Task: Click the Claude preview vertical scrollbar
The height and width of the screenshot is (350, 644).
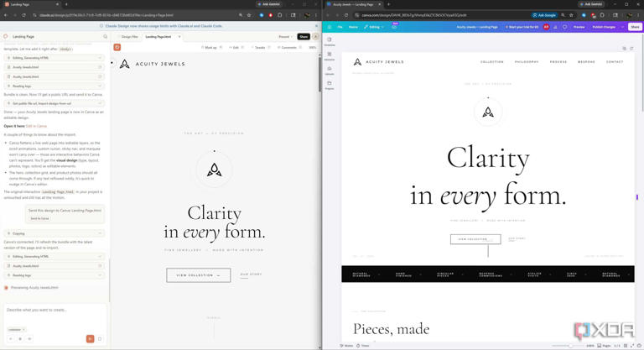Action: [x=320, y=74]
